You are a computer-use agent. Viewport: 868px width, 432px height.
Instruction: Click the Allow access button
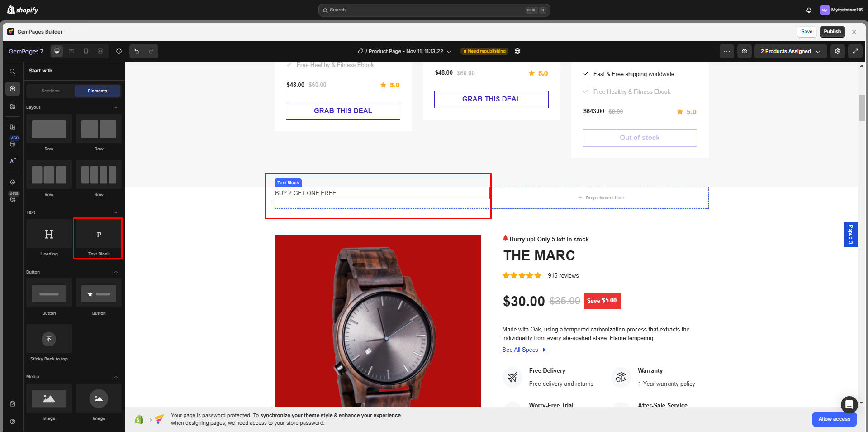point(834,419)
